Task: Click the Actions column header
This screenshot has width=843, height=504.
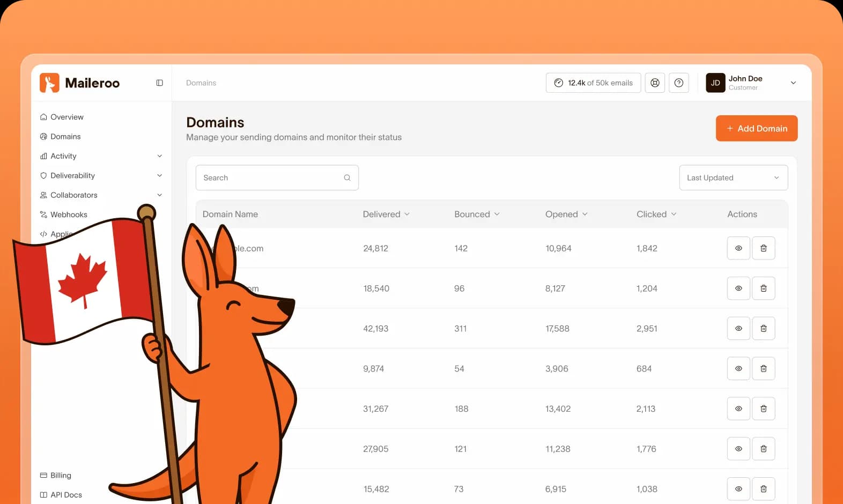Action: (x=742, y=214)
